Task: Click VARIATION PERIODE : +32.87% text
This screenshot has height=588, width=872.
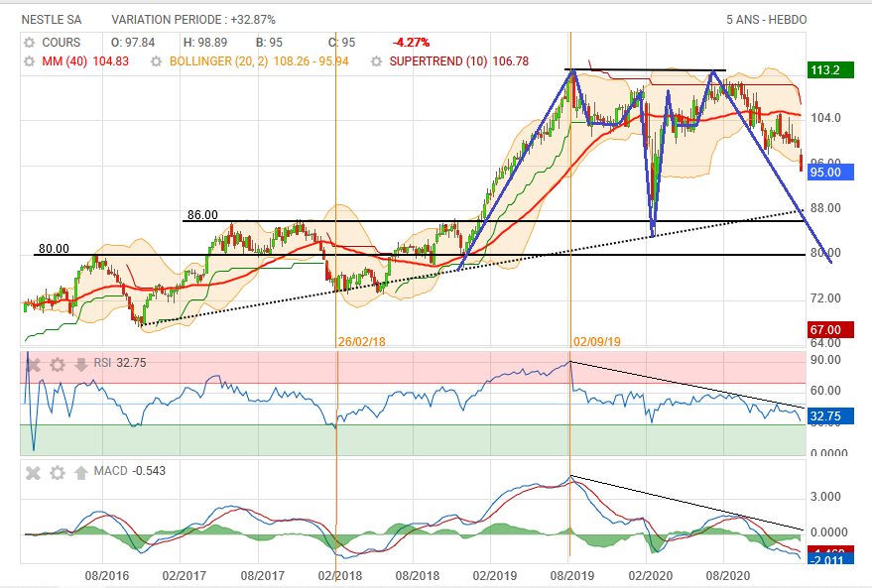Action: point(193,20)
